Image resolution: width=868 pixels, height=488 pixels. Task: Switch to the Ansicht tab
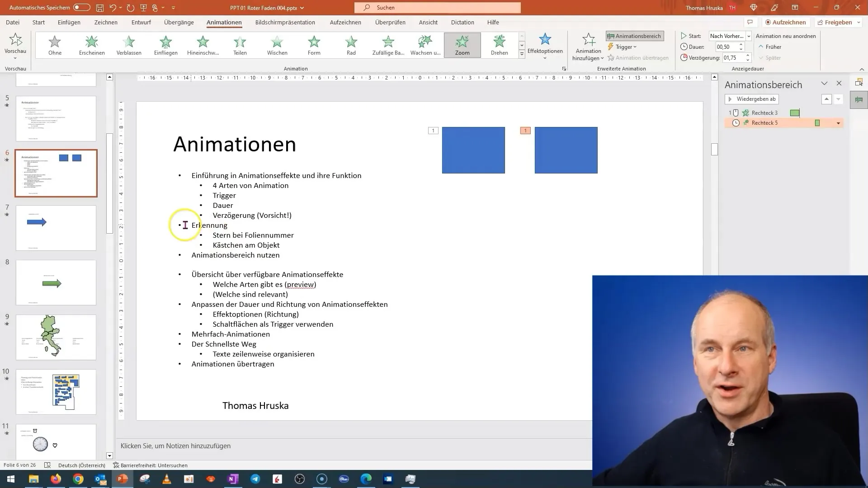click(428, 22)
